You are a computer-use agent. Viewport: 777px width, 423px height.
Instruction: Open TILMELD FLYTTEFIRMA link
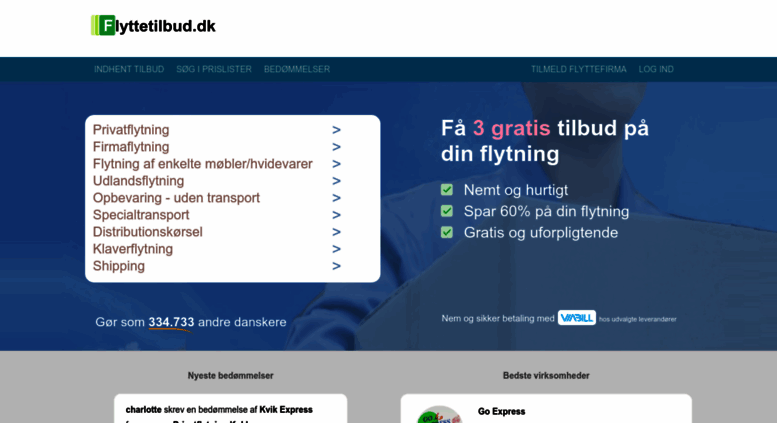(x=579, y=69)
